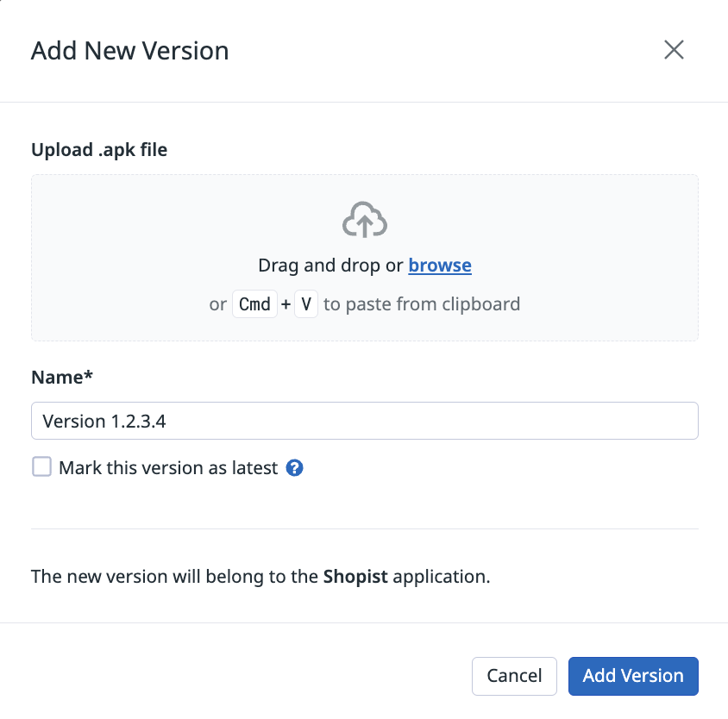The image size is (728, 719).
Task: Click the Cmd key badge
Action: tap(254, 304)
